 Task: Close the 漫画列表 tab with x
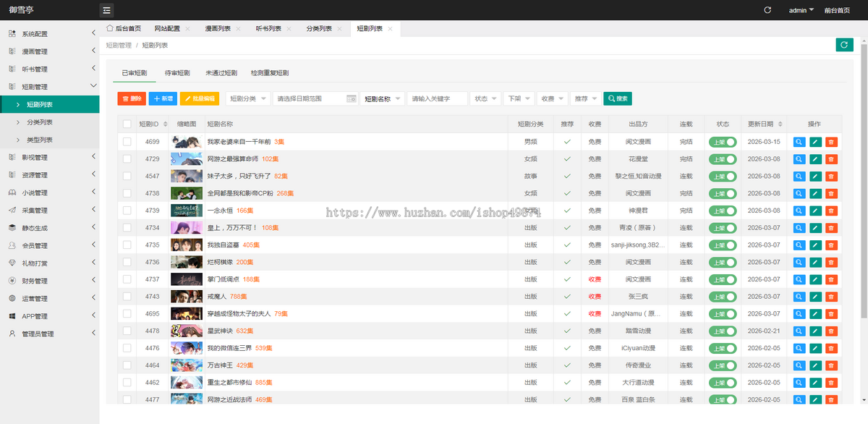click(x=238, y=29)
